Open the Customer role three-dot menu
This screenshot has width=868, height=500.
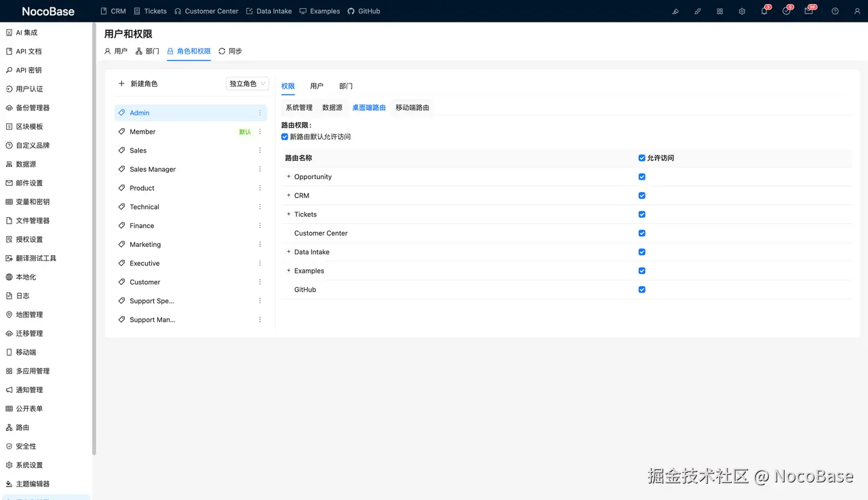260,282
